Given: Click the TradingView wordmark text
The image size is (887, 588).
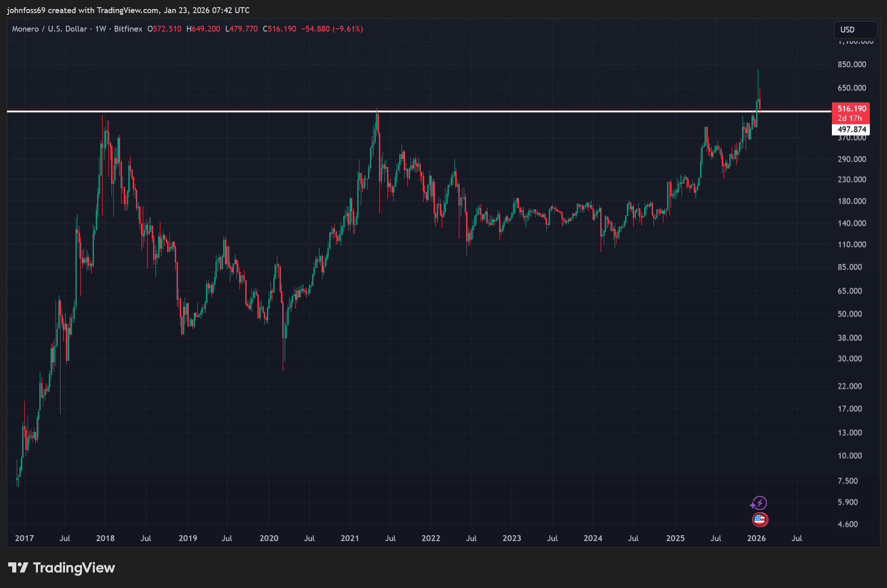Looking at the screenshot, I should point(74,568).
